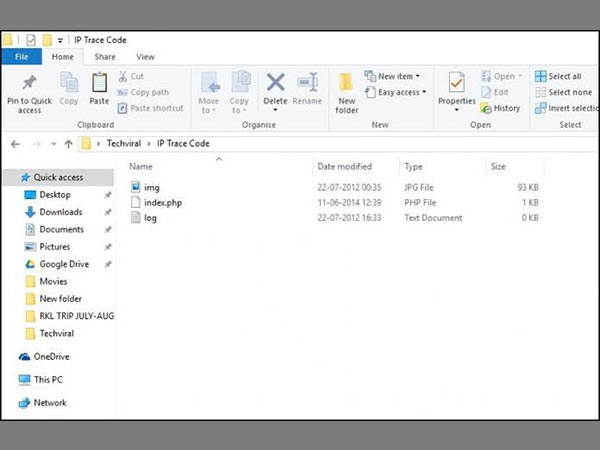Click the History command

coord(501,108)
